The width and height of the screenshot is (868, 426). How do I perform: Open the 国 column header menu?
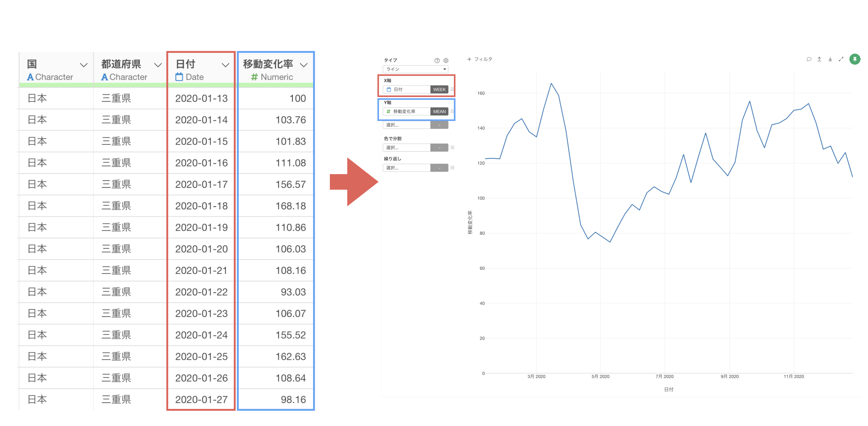tap(84, 65)
